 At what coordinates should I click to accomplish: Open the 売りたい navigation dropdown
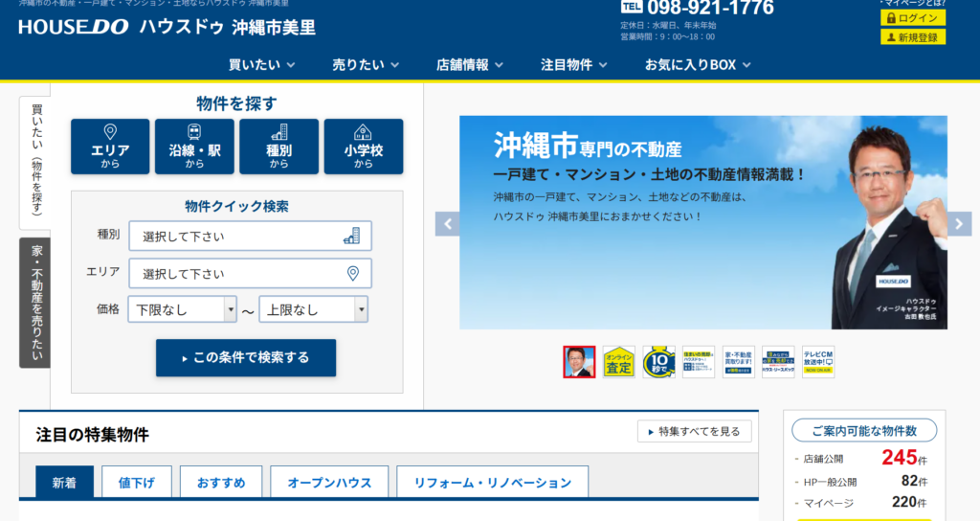366,64
